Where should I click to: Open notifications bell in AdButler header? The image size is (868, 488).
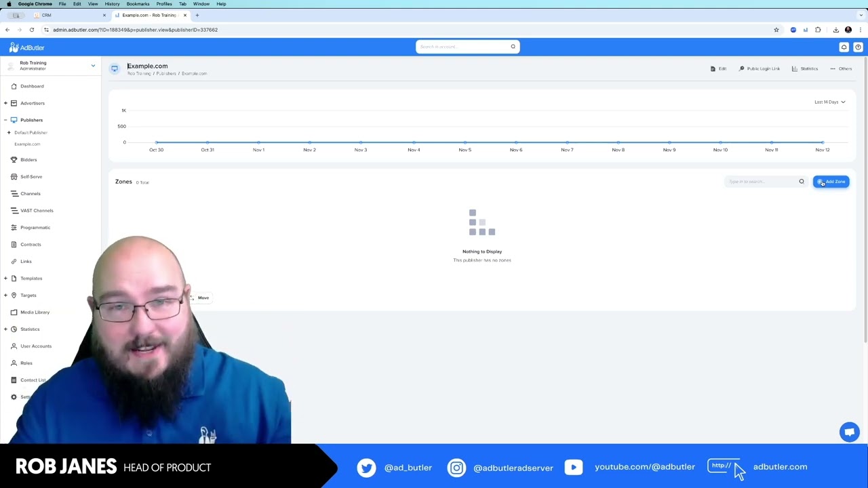coord(844,47)
